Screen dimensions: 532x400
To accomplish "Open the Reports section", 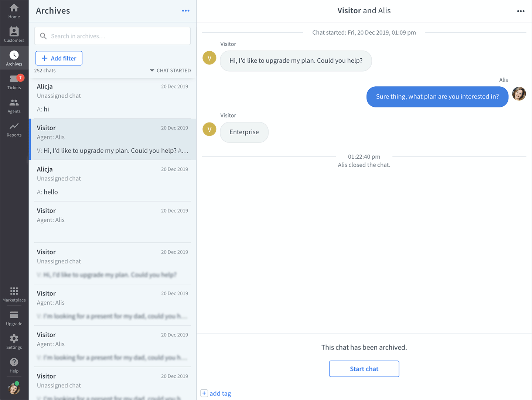I will click(14, 129).
